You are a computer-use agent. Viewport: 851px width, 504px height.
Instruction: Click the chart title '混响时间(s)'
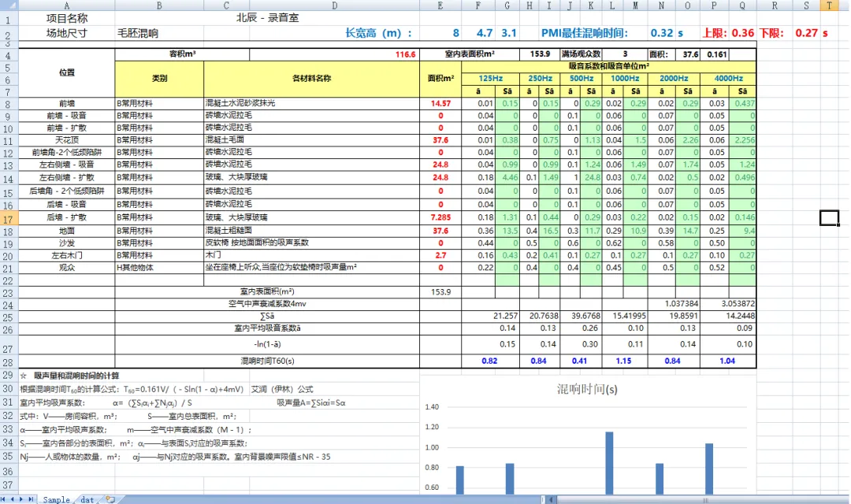tap(587, 390)
